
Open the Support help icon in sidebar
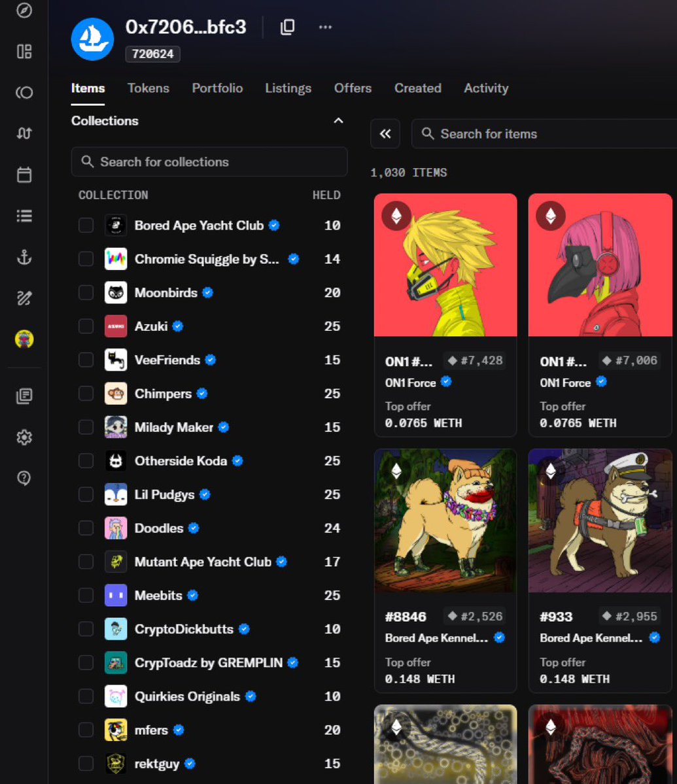[24, 479]
